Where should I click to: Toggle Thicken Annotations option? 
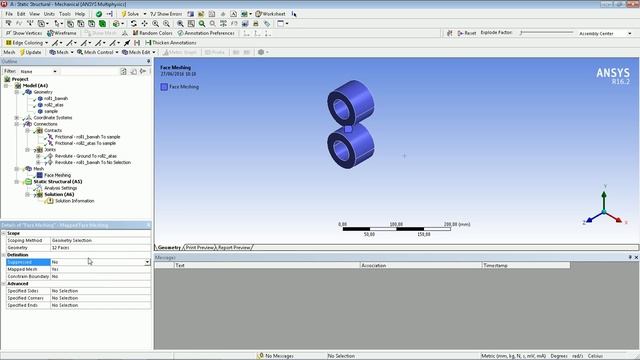[171, 43]
